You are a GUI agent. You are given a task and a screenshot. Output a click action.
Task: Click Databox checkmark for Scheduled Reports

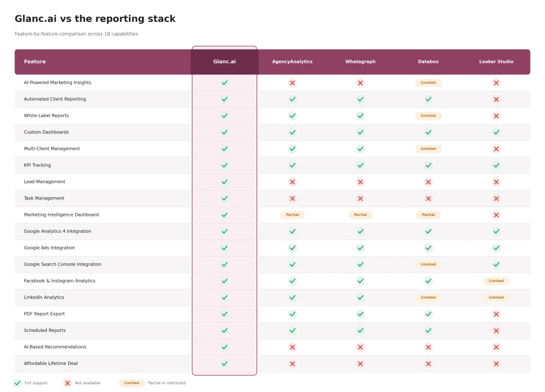(428, 330)
